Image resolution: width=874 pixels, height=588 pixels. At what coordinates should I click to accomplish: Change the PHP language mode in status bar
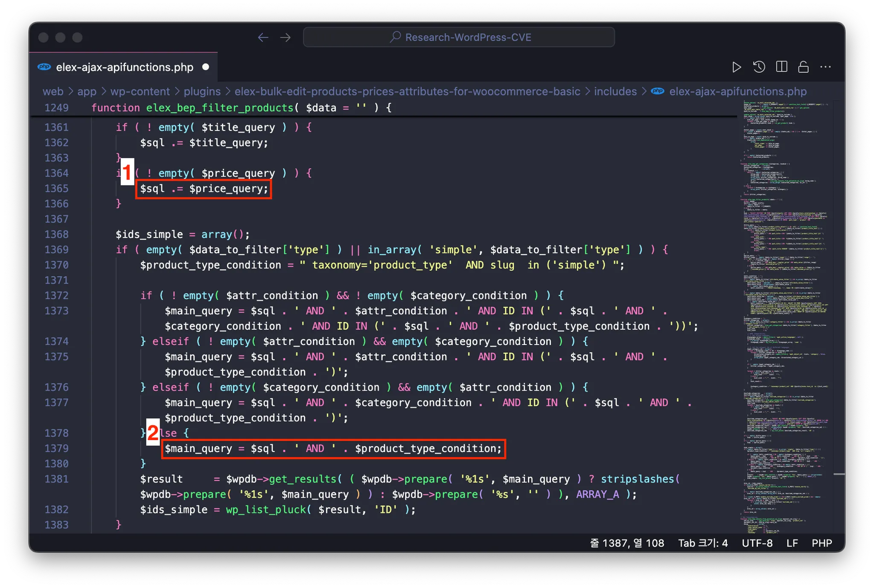pyautogui.click(x=822, y=543)
